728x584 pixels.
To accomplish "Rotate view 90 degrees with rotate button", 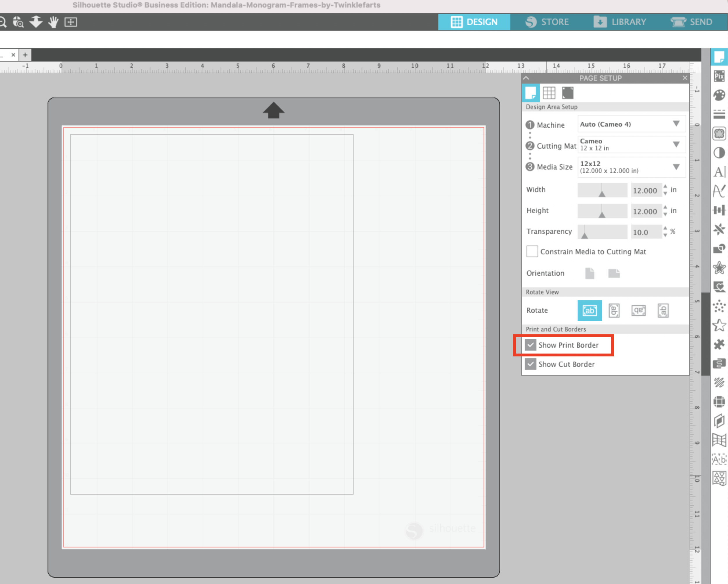I will [x=614, y=311].
